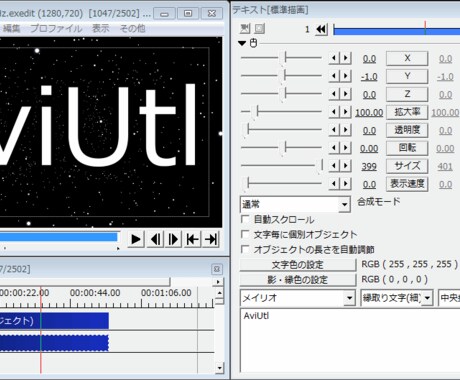Decrease Y value with left arrow
Image resolution: width=460 pixels, height=380 pixels.
pyautogui.click(x=333, y=76)
